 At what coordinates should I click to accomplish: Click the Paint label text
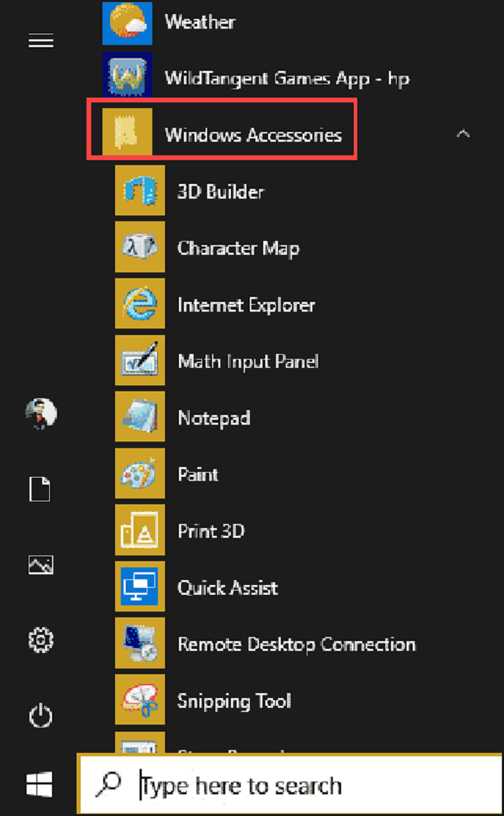click(198, 475)
